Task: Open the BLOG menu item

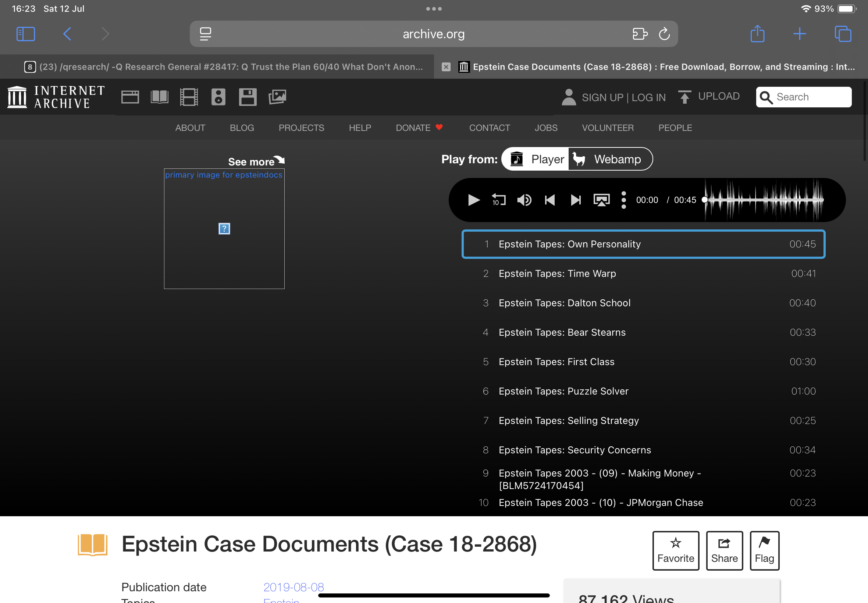Action: tap(242, 128)
